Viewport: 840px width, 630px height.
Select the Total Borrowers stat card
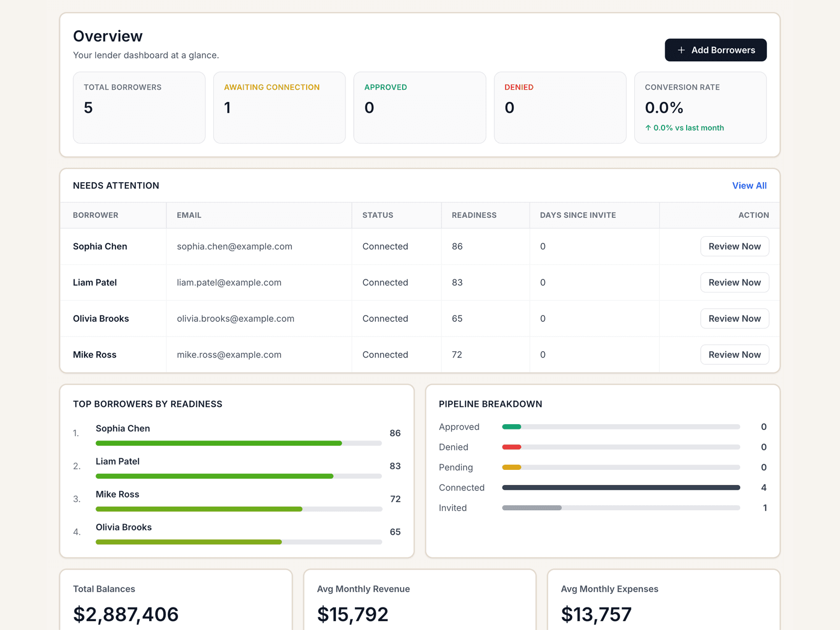pos(139,108)
